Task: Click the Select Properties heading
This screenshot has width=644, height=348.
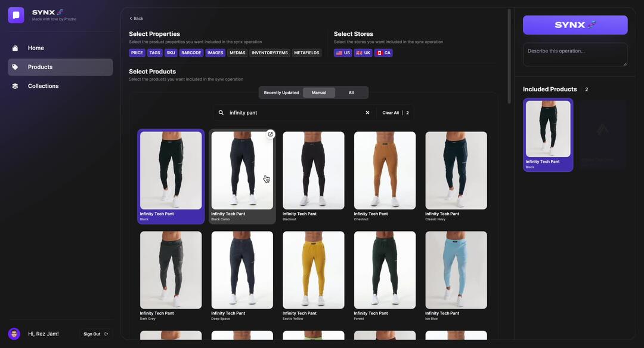Action: 154,34
